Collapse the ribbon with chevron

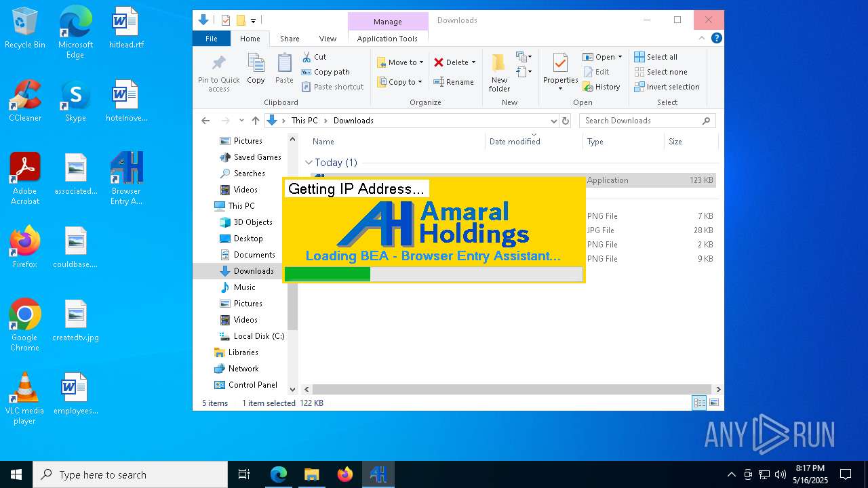(x=703, y=39)
